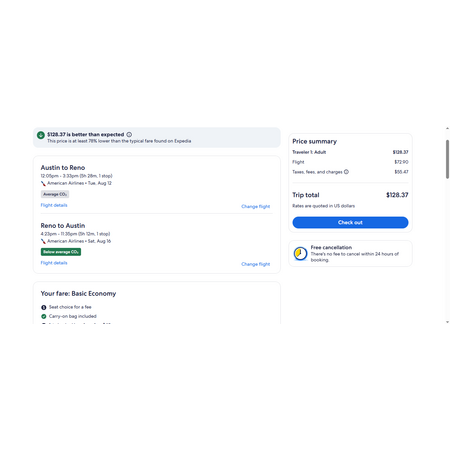Click the blue Check out button
Image resolution: width=450 pixels, height=450 pixels.
click(350, 223)
